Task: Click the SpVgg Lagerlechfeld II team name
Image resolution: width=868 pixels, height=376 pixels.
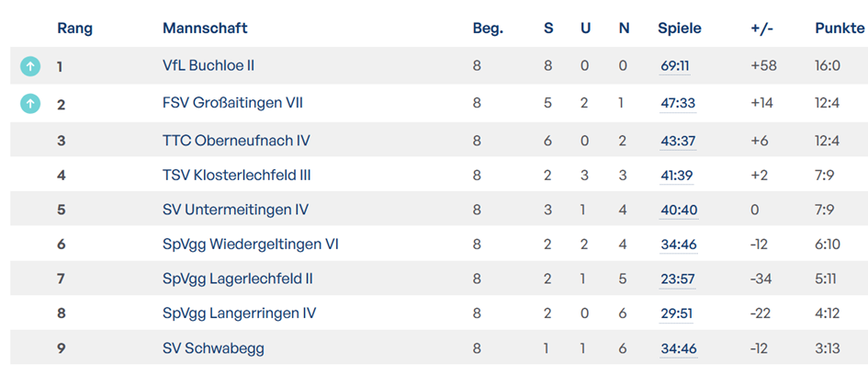Action: tap(238, 279)
